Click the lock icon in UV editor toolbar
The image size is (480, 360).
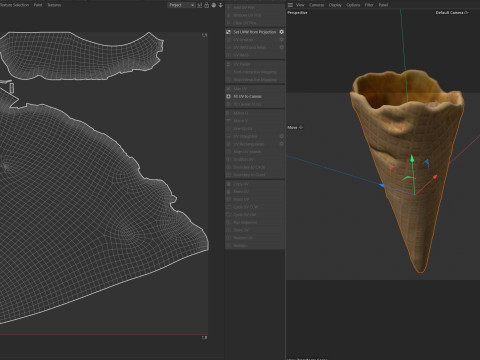coord(207,5)
